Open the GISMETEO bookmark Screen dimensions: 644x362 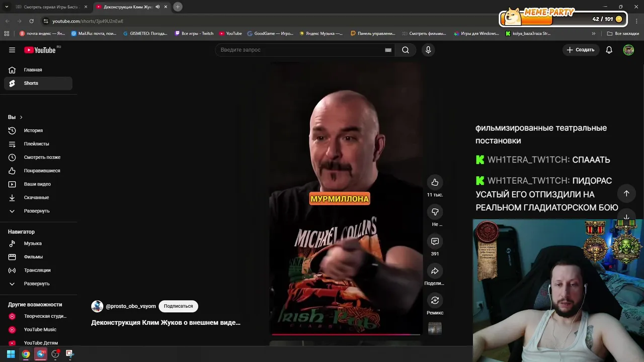tap(145, 34)
